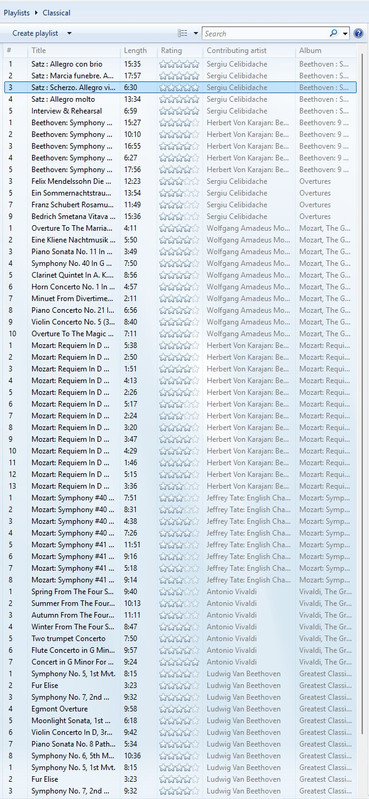Screen dimensions: 369x799
Task: Open the search options dropdown arrow
Action: [345, 34]
